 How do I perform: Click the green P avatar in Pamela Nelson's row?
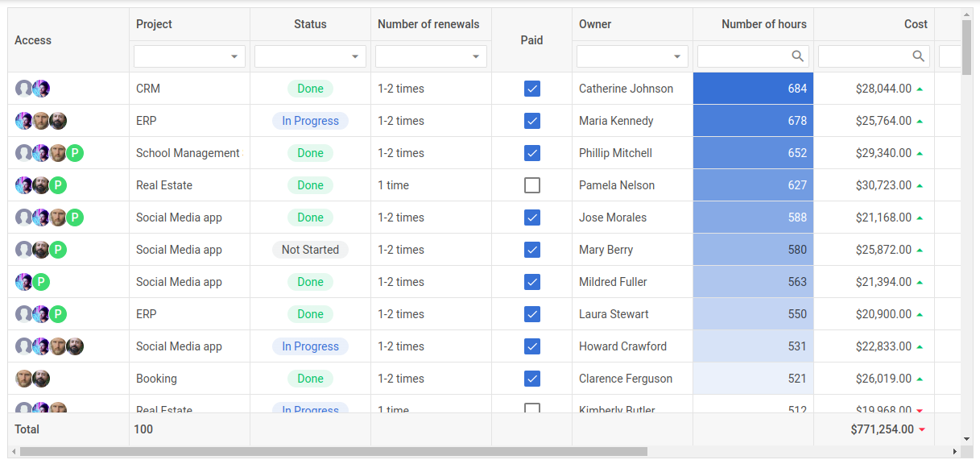tap(57, 184)
